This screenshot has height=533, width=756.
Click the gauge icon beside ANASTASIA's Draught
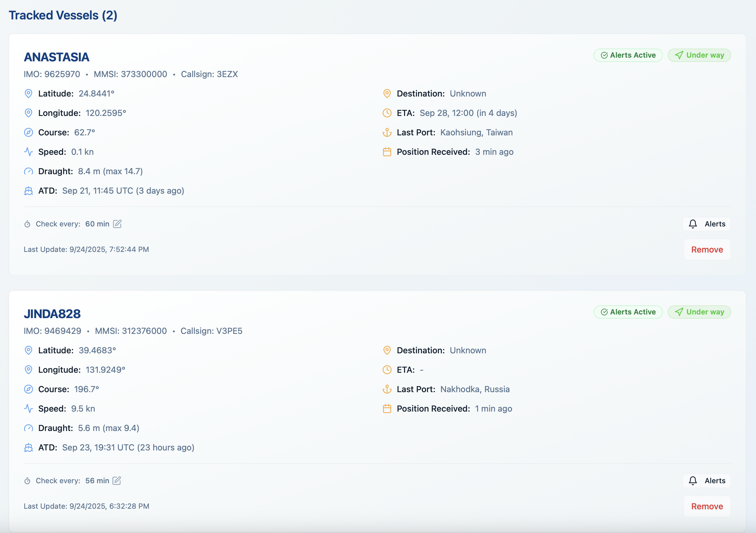click(x=29, y=171)
